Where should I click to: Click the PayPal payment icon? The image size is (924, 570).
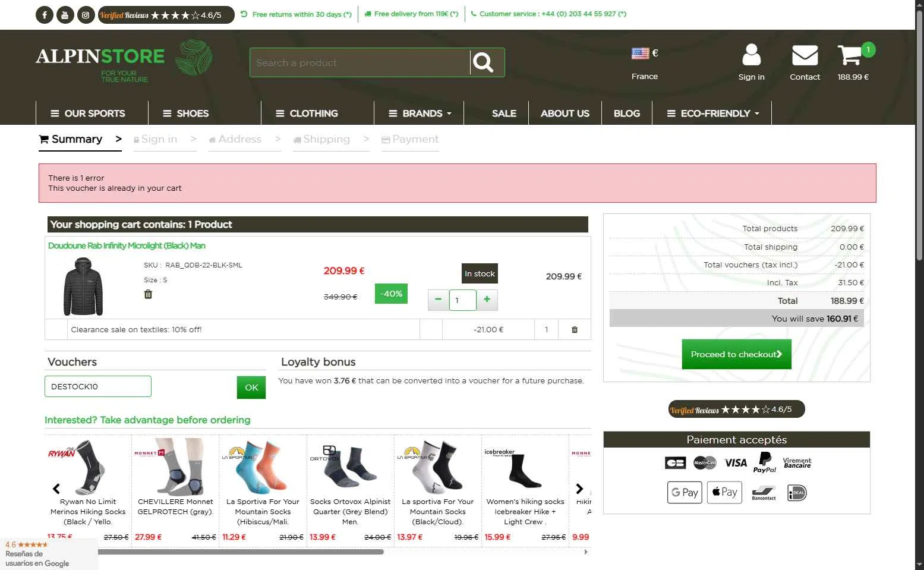765,462
